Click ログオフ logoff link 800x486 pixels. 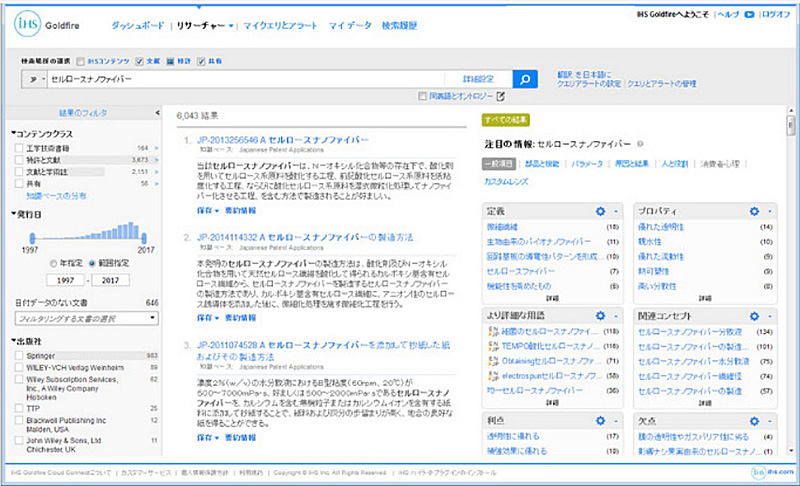click(776, 14)
